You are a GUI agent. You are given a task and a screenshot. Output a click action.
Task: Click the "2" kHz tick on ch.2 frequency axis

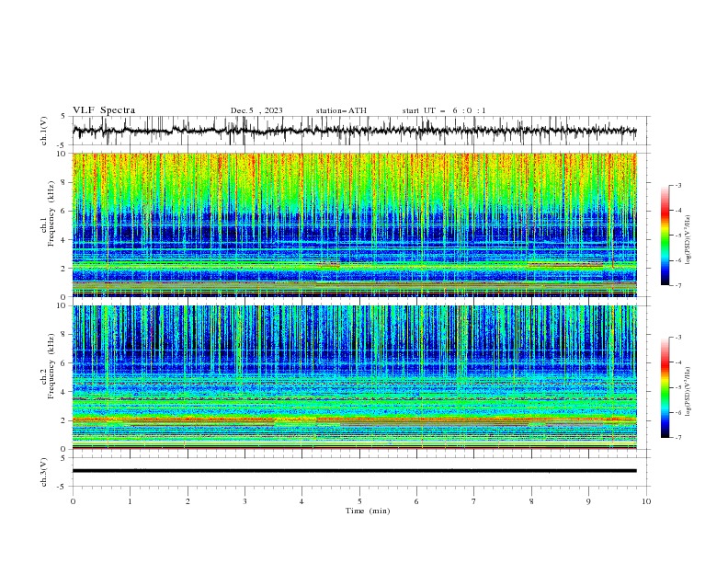[64, 420]
